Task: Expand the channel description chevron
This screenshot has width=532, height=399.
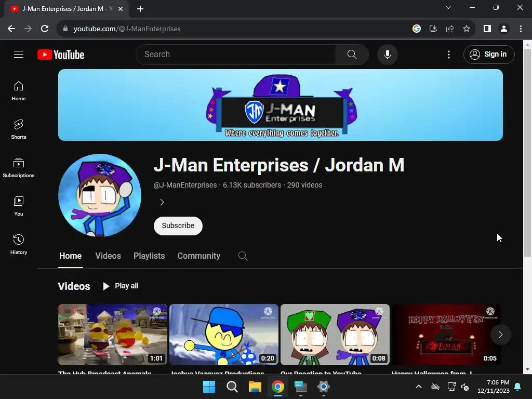Action: 162,202
